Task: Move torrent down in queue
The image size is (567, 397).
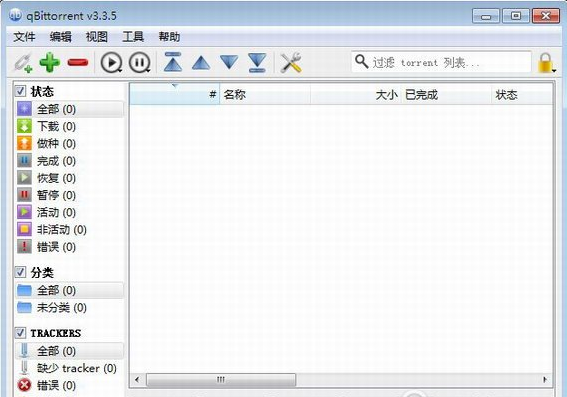Action: point(229,62)
